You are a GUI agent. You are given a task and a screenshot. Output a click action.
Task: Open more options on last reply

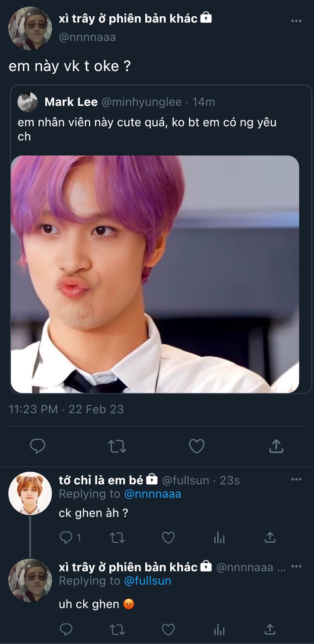296,567
